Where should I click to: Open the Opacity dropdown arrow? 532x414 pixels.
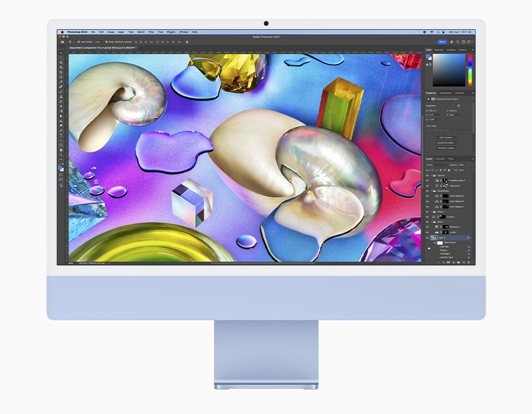tap(466, 165)
